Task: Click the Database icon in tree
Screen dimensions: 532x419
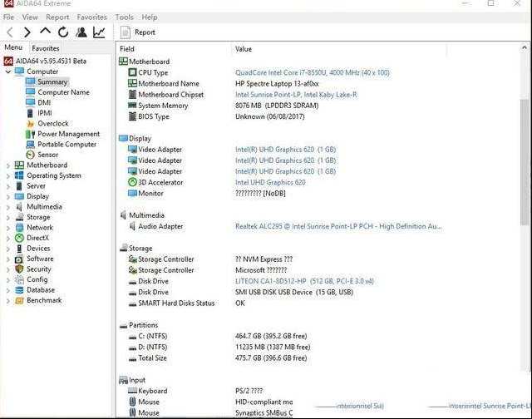Action: click(x=19, y=290)
